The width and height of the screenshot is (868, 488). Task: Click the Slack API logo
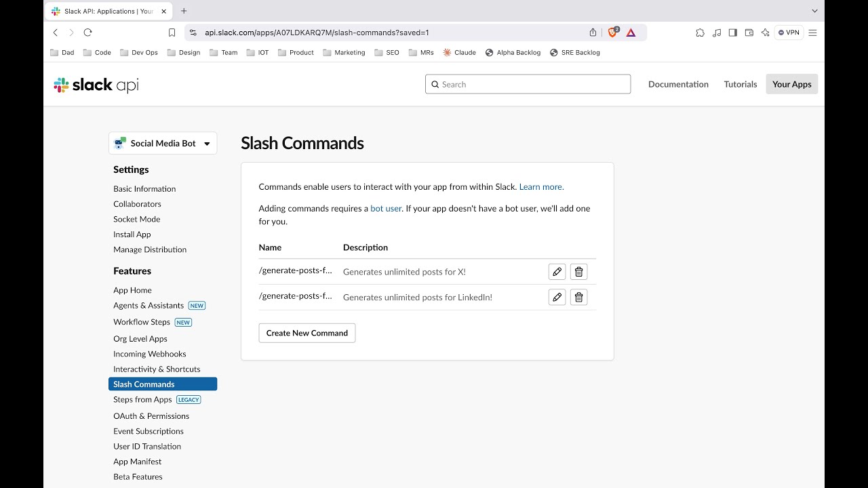point(96,85)
